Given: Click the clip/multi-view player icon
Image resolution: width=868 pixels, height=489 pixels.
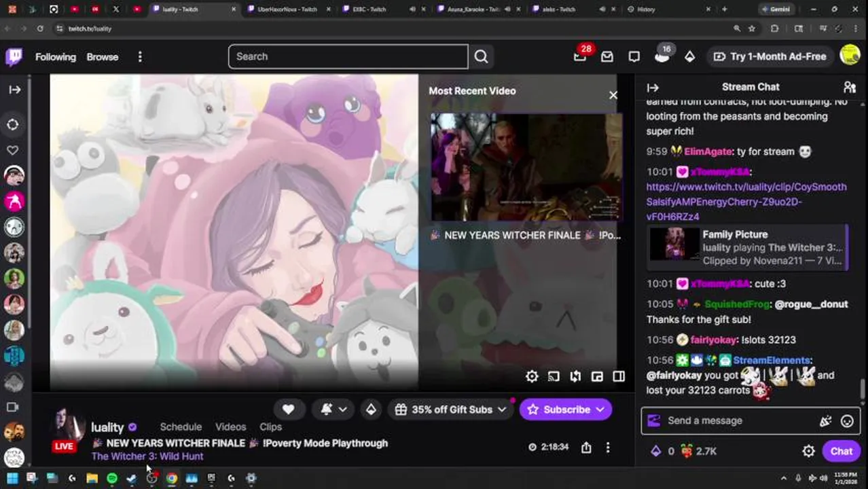Looking at the screenshot, I should tap(575, 376).
